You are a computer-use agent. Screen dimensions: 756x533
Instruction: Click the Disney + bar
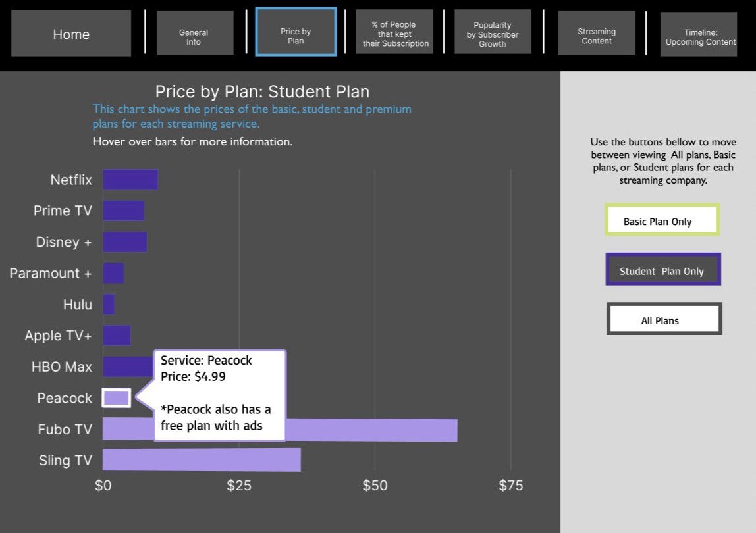125,242
